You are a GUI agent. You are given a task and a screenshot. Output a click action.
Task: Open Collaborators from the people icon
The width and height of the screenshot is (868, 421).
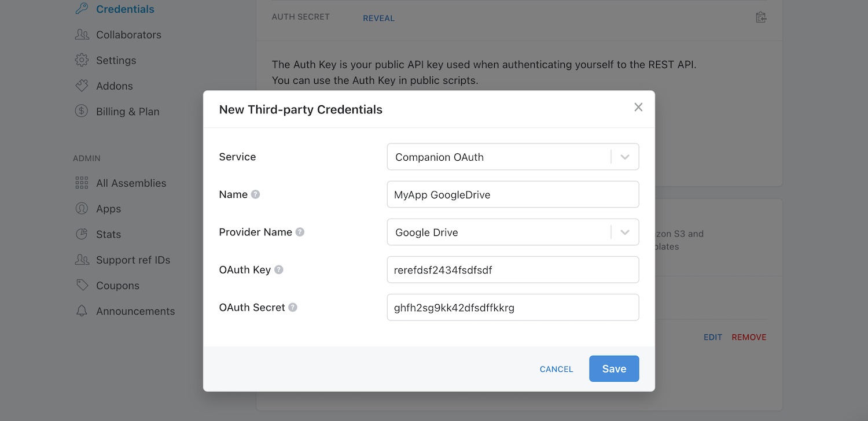click(x=82, y=35)
